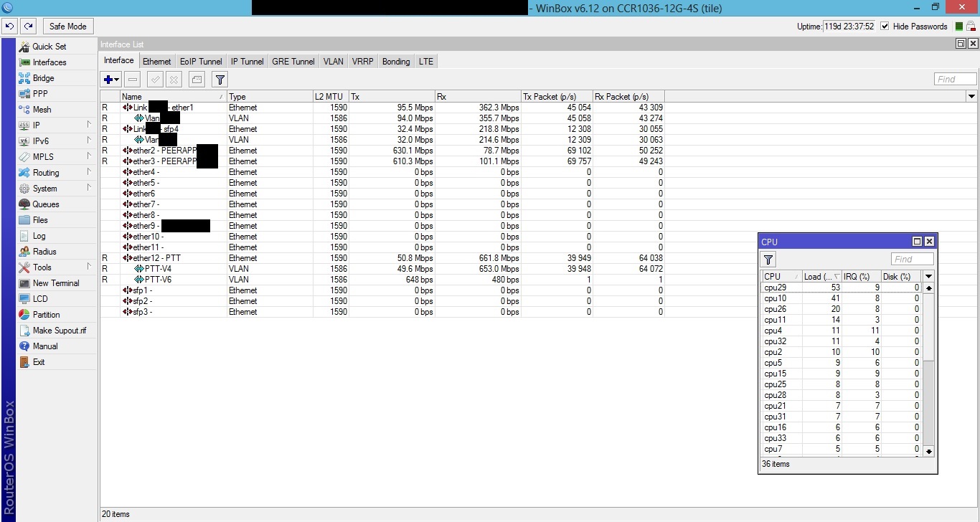Click the Undo arrow icon
980x522 pixels.
[x=9, y=27]
